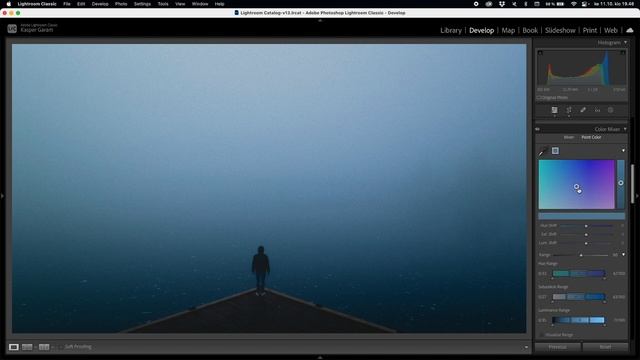Open the Slideshow module
Image resolution: width=640 pixels, height=360 pixels.
(560, 30)
